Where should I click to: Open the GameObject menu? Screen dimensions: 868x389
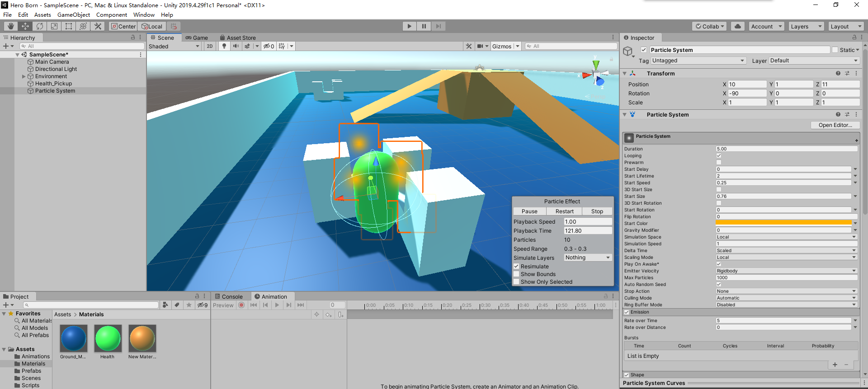click(x=73, y=14)
